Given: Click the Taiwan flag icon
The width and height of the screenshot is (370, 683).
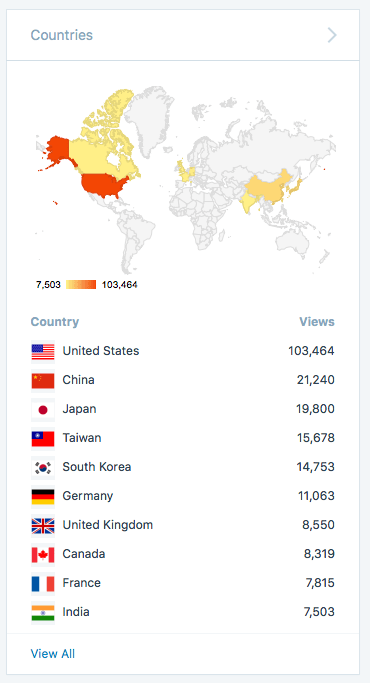Looking at the screenshot, I should click(x=43, y=438).
